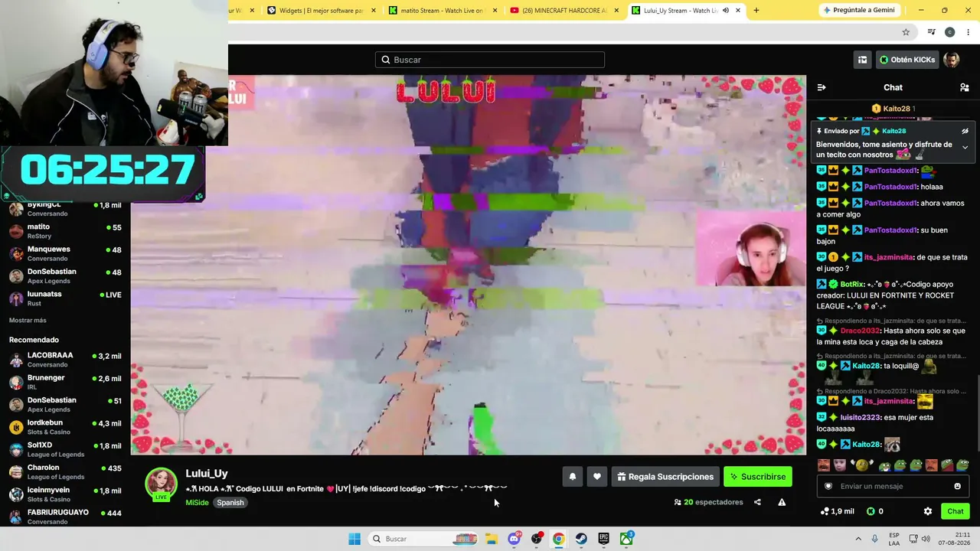Viewport: 980px width, 551px height.
Task: Click the Obtén KICKs button
Action: tap(907, 60)
